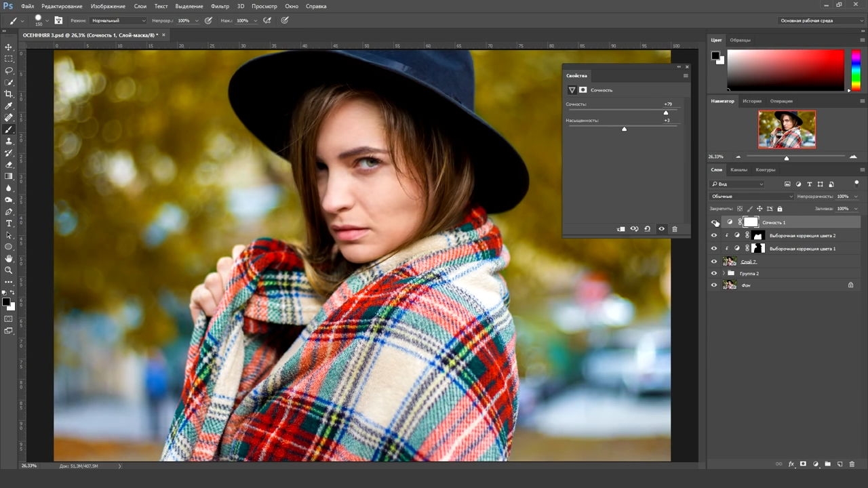The width and height of the screenshot is (868, 488).
Task: Select the Eraser tool
Action: [x=9, y=165]
